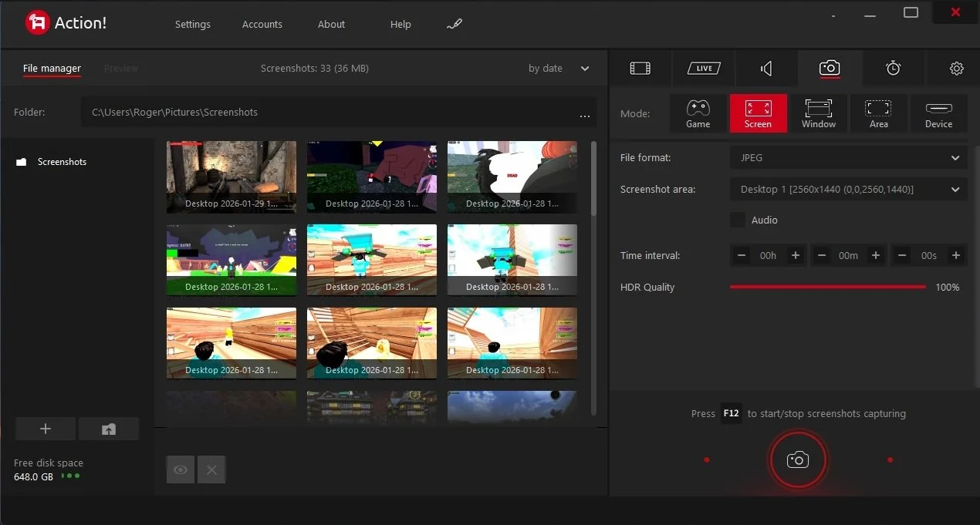Open the time-lapse scheduler mode

893,68
